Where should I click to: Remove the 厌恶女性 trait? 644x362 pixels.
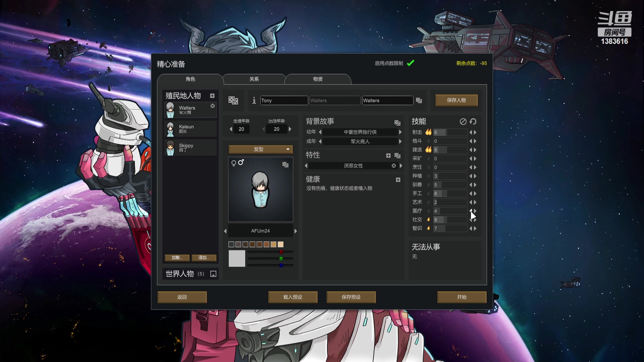coord(394,166)
